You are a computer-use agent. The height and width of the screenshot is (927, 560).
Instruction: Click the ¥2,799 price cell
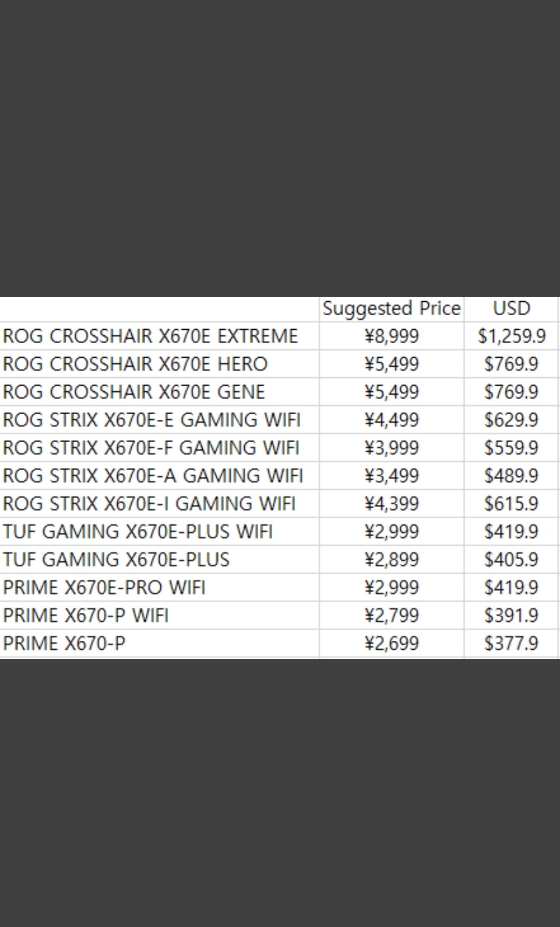click(391, 616)
